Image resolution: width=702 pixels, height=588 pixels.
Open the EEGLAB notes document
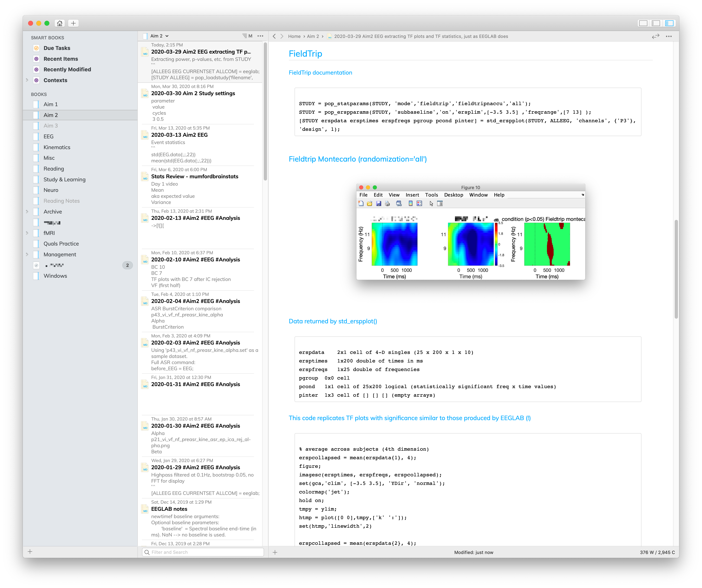200,519
